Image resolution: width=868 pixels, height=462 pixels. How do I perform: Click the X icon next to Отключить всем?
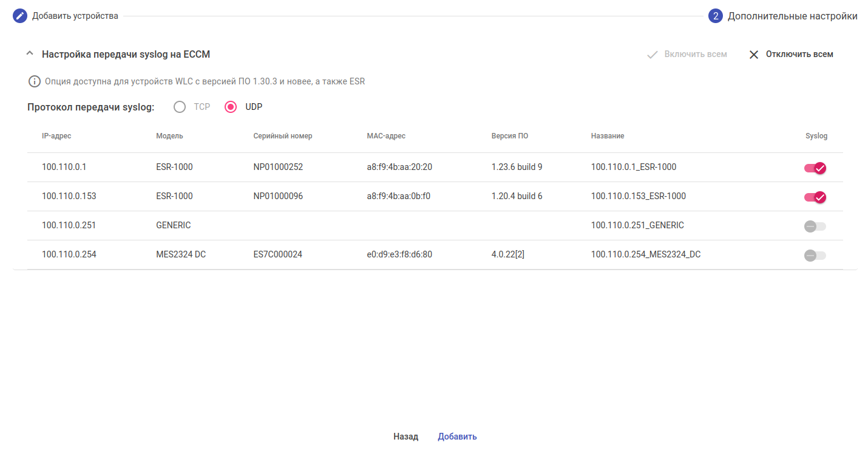[x=754, y=55]
